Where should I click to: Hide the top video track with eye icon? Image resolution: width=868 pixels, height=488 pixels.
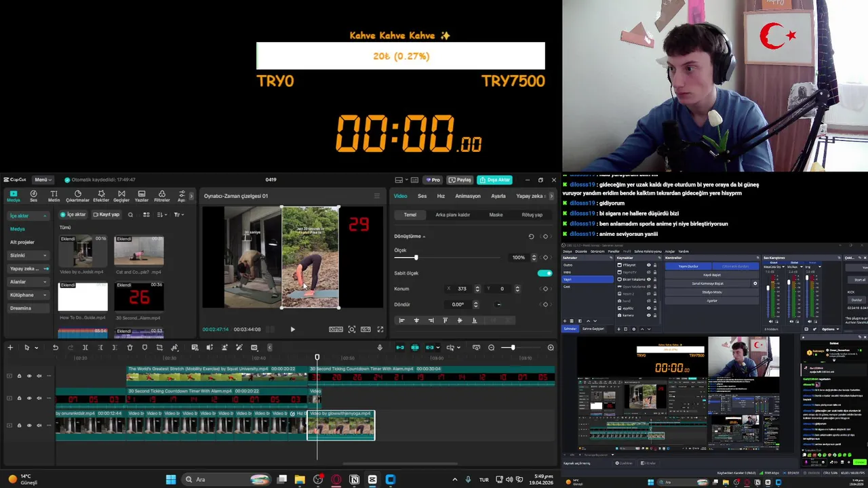[x=29, y=375]
